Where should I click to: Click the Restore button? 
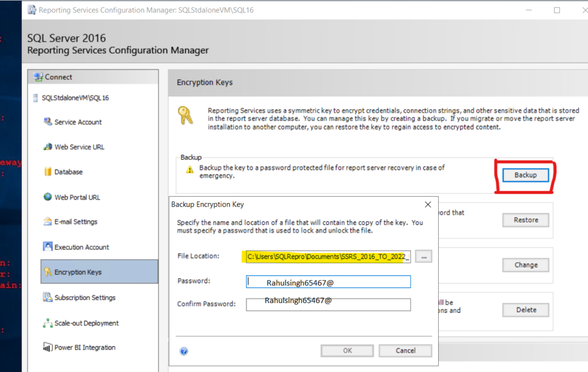(x=526, y=220)
